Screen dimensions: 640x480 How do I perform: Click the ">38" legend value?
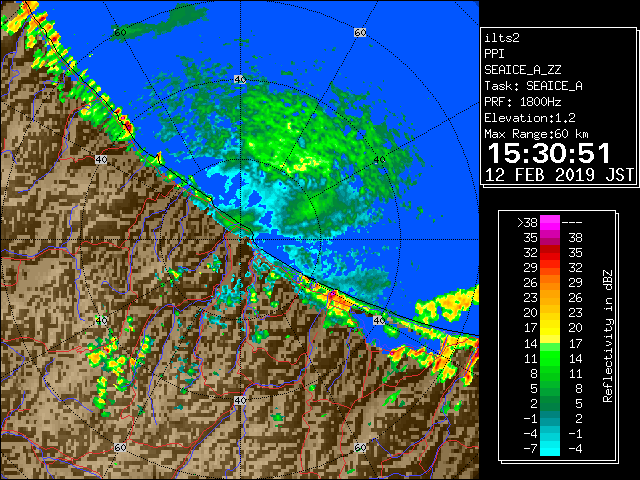[527, 223]
